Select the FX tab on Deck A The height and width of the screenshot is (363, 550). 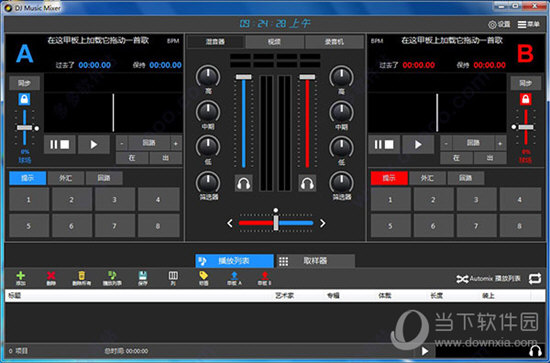pyautogui.click(x=66, y=178)
